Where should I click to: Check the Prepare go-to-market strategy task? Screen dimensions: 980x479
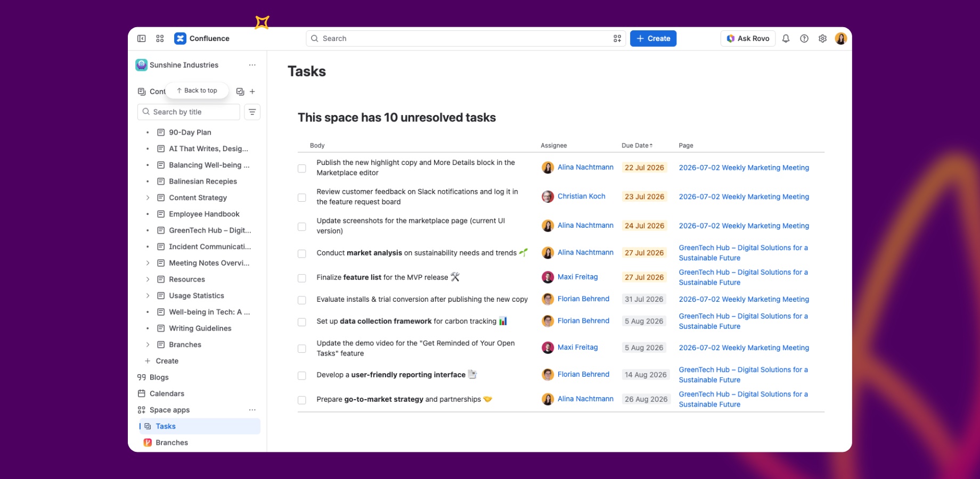302,400
